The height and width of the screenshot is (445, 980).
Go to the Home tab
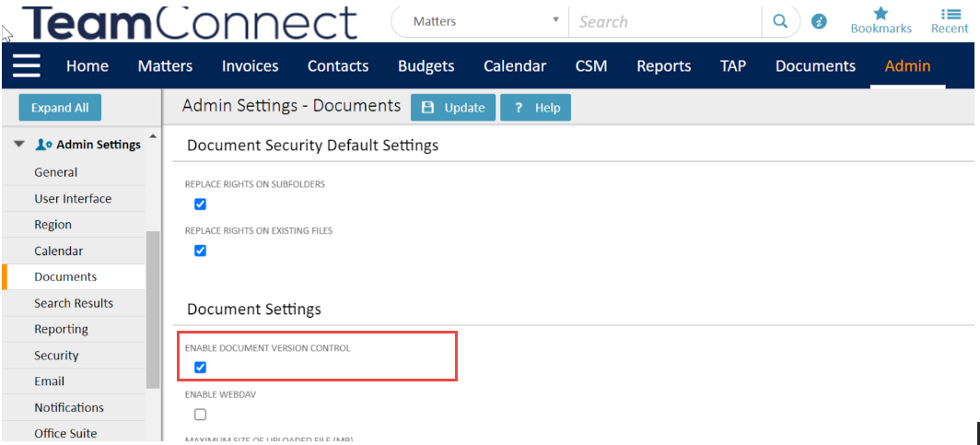pos(87,66)
